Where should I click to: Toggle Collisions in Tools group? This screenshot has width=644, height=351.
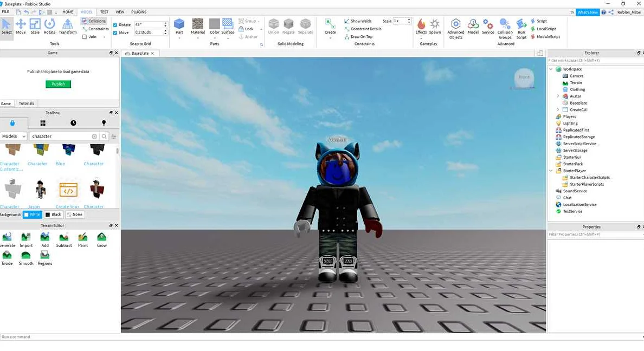coord(94,21)
